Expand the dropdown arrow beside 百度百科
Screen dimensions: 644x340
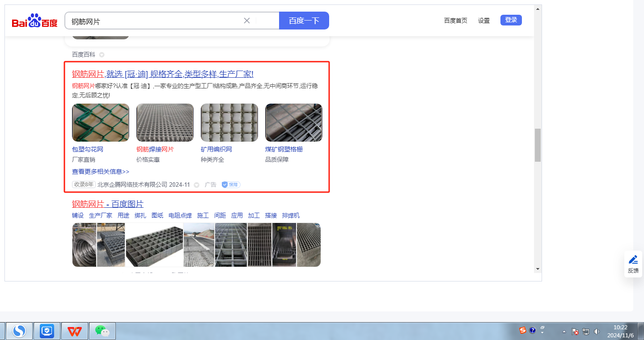click(102, 55)
